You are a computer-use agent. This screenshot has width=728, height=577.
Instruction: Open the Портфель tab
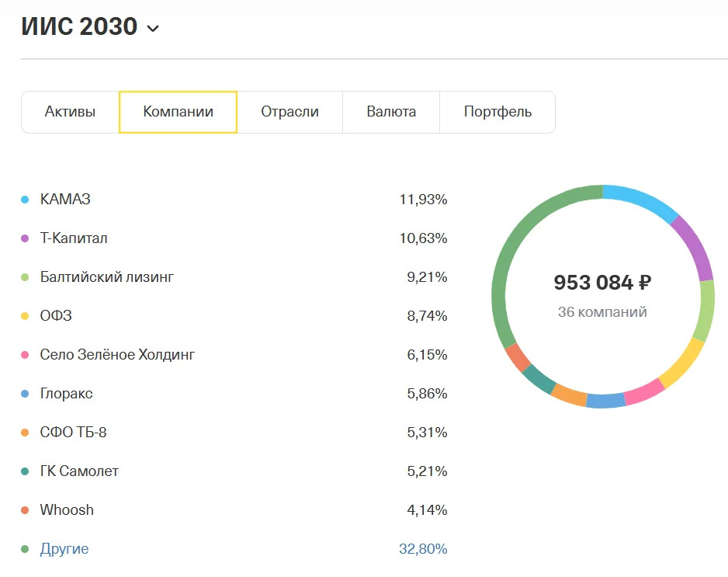coord(497,112)
